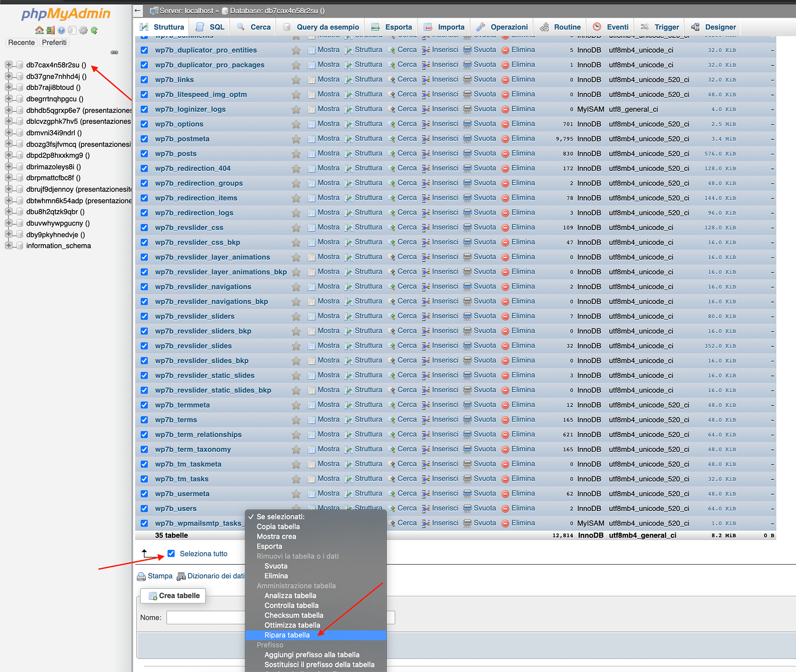Click phpMyAdmin logo

pos(66,14)
